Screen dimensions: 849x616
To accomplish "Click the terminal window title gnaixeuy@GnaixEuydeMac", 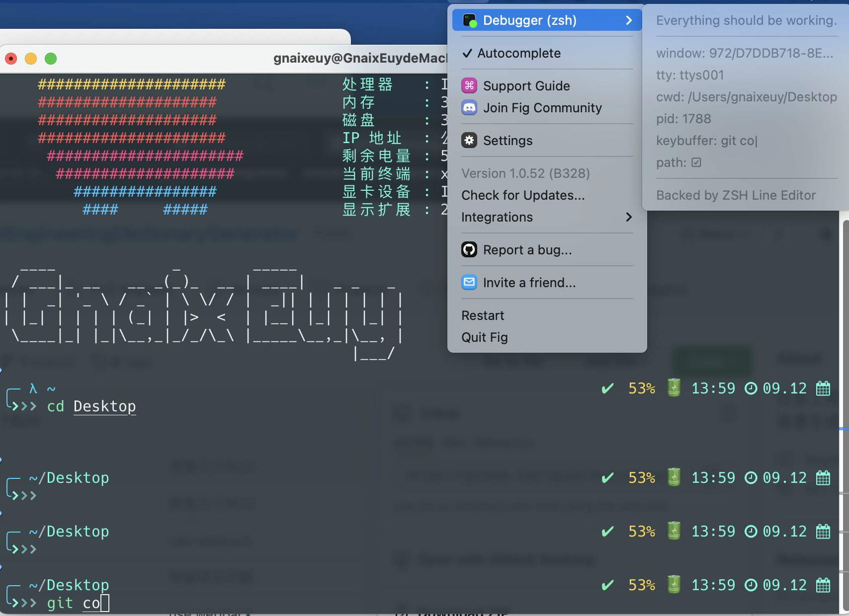I will click(360, 59).
